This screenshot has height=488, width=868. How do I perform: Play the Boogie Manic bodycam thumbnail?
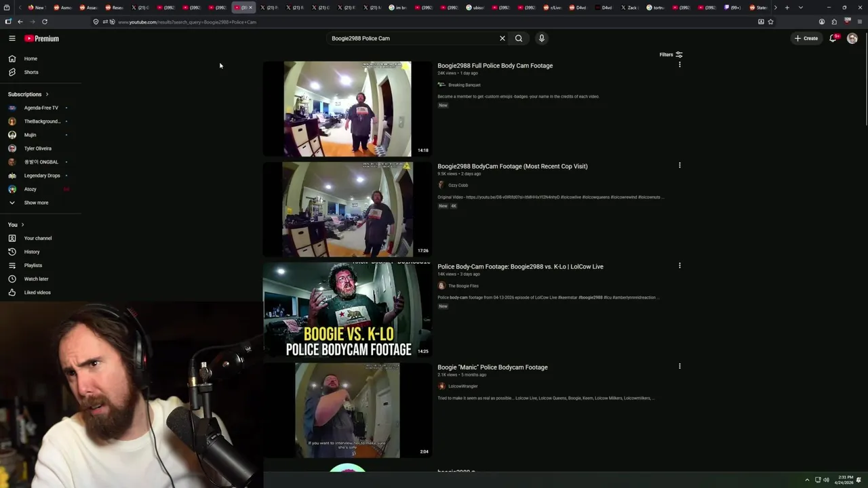point(347,410)
